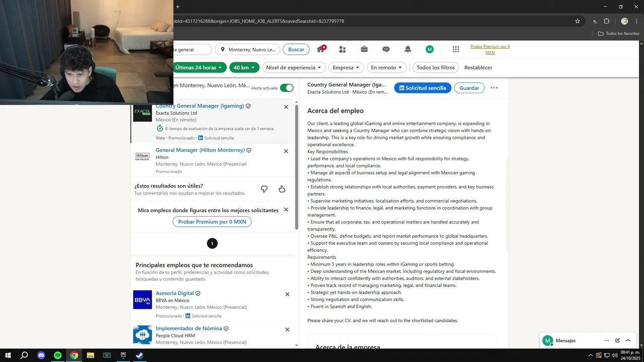Click Exacta company logo thumbnail

142,113
